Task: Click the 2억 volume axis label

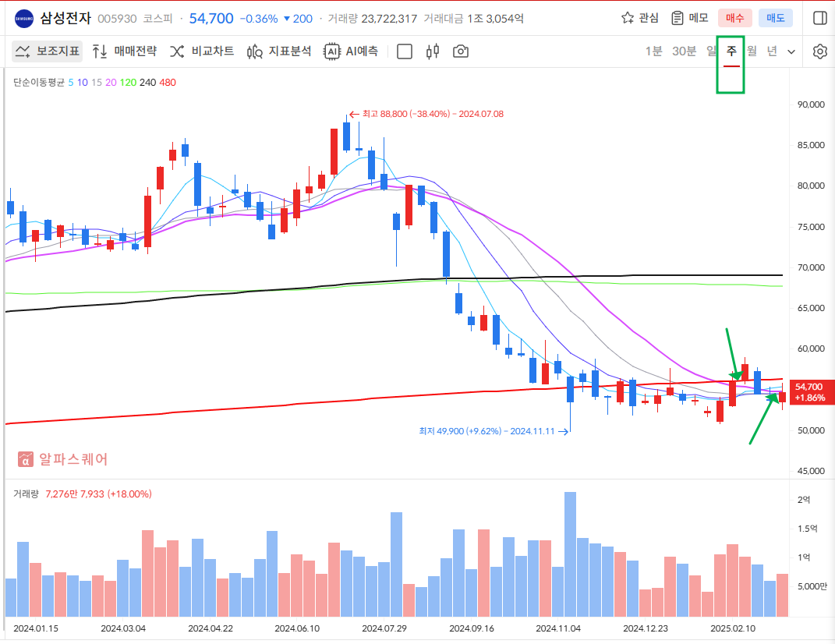Action: point(804,500)
